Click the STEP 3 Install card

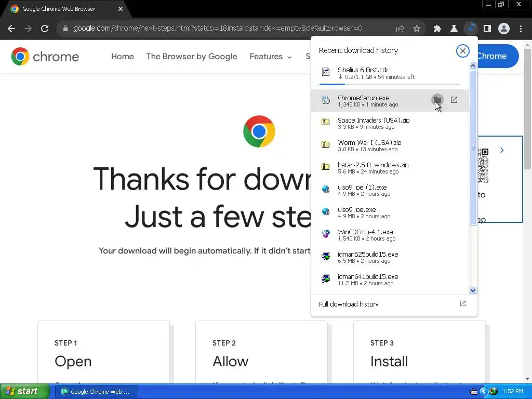point(419,352)
